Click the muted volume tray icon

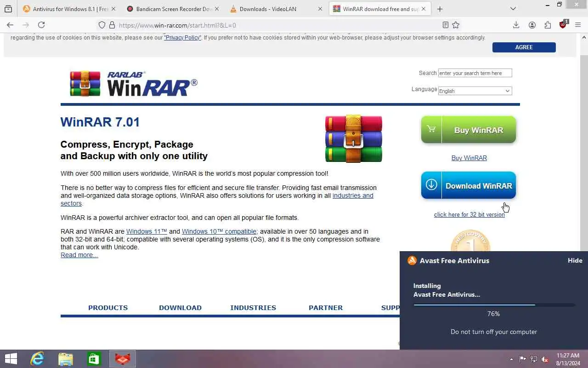click(x=545, y=359)
